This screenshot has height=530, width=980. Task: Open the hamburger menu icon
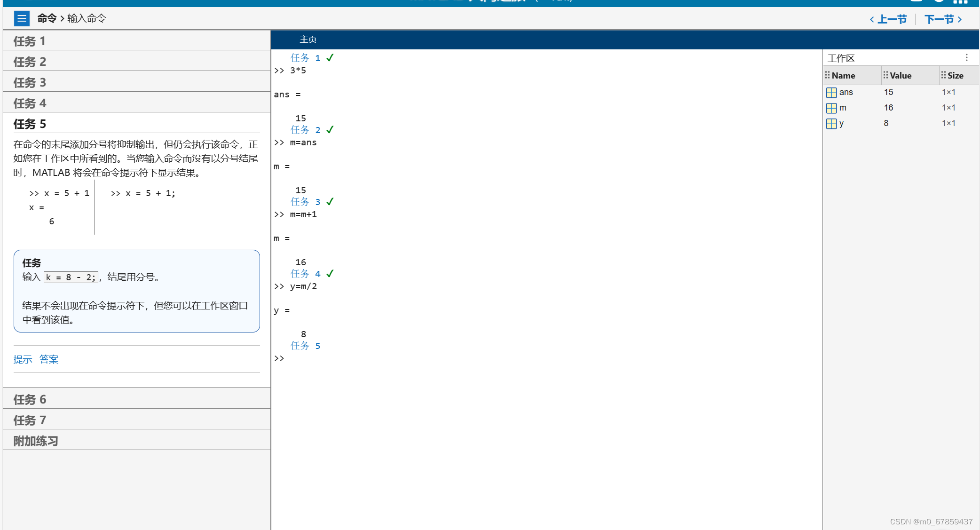pyautogui.click(x=22, y=18)
